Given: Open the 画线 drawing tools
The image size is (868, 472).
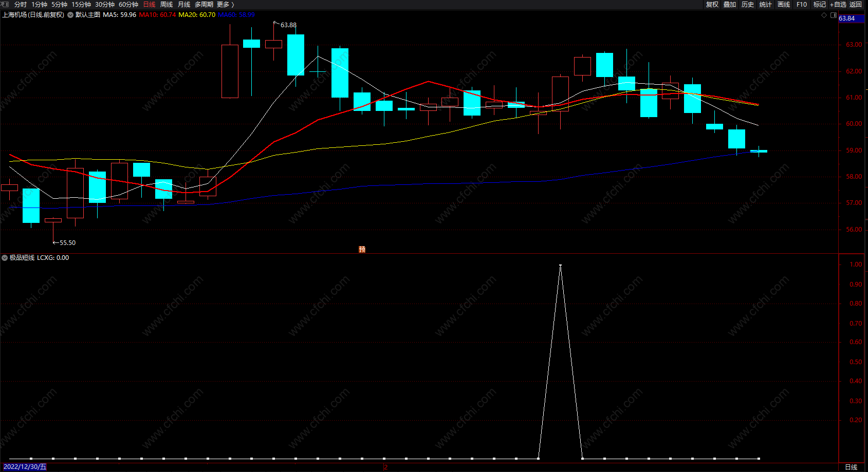Looking at the screenshot, I should tap(784, 5).
